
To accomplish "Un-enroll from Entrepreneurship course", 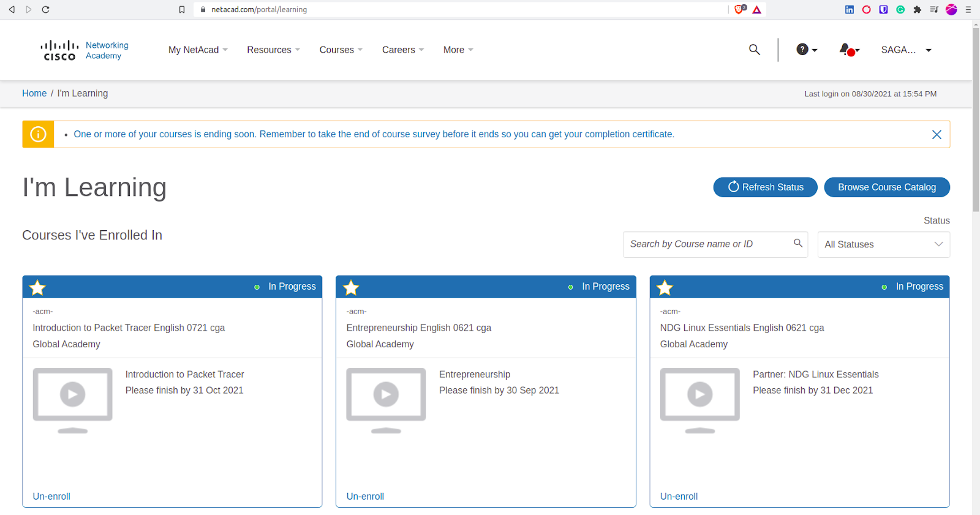I will pos(365,496).
